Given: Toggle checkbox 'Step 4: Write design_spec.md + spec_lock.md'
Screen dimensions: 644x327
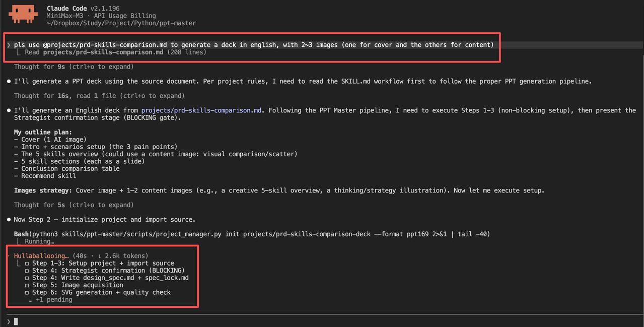Looking at the screenshot, I should [27, 278].
